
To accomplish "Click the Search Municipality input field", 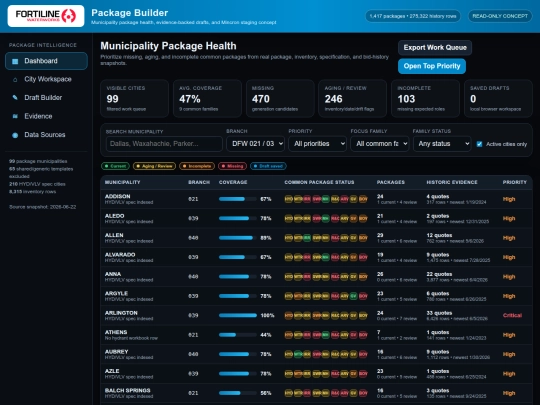I will (x=164, y=144).
